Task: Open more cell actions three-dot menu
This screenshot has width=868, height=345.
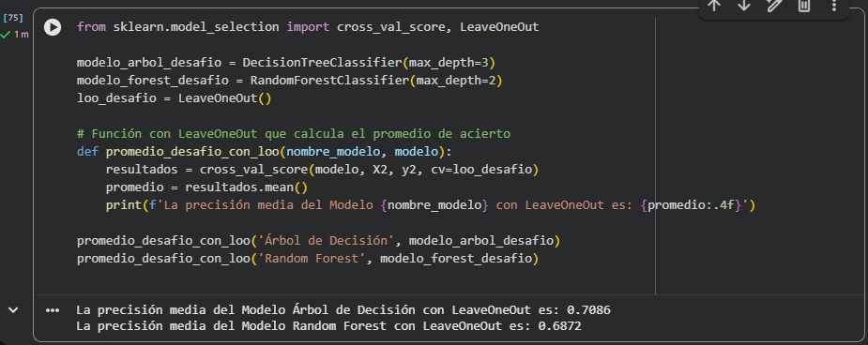Action: tap(834, 6)
